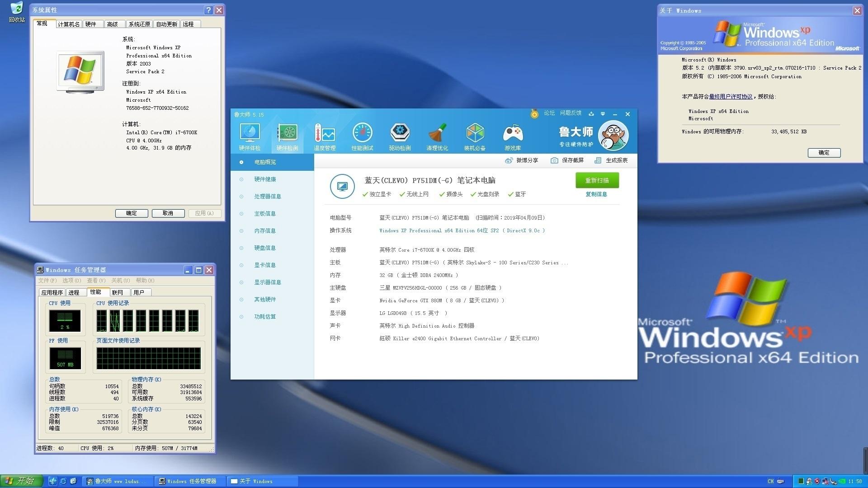Open the end user license agreement link
This screenshot has width=868, height=488.
pyautogui.click(x=731, y=97)
